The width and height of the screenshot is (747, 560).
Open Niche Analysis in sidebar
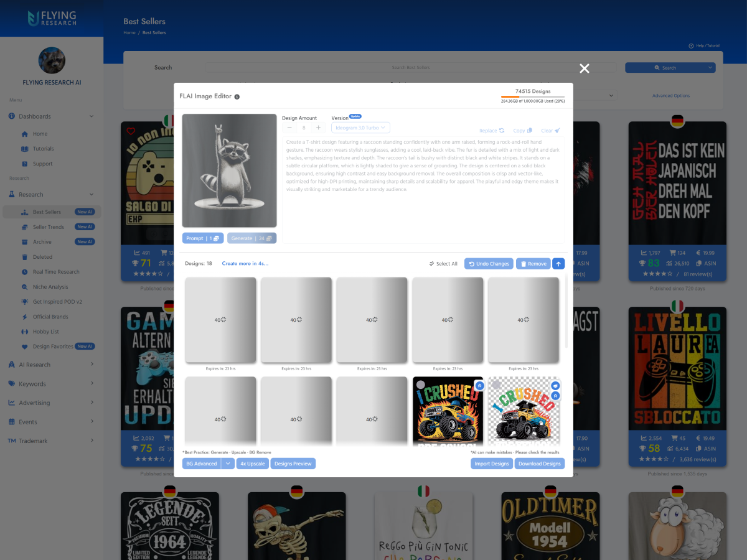tap(50, 287)
